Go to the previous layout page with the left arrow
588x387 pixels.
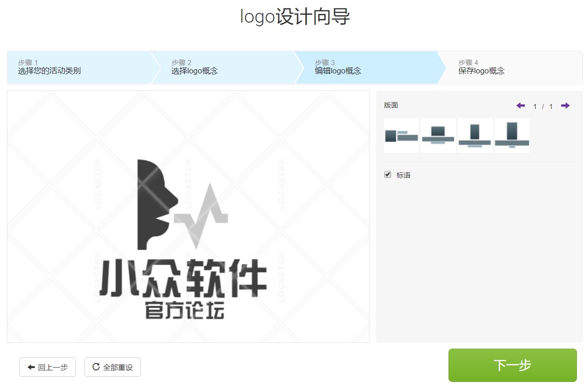coord(521,106)
